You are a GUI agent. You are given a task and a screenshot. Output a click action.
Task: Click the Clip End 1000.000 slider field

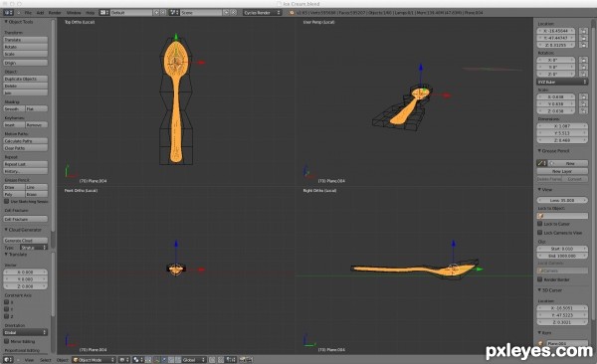tap(562, 256)
